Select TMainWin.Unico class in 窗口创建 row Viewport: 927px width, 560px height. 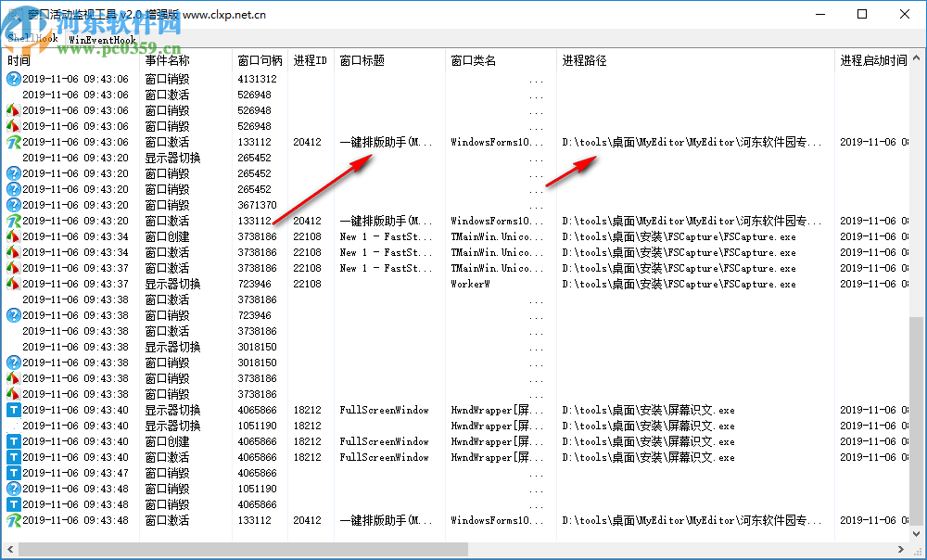point(497,236)
